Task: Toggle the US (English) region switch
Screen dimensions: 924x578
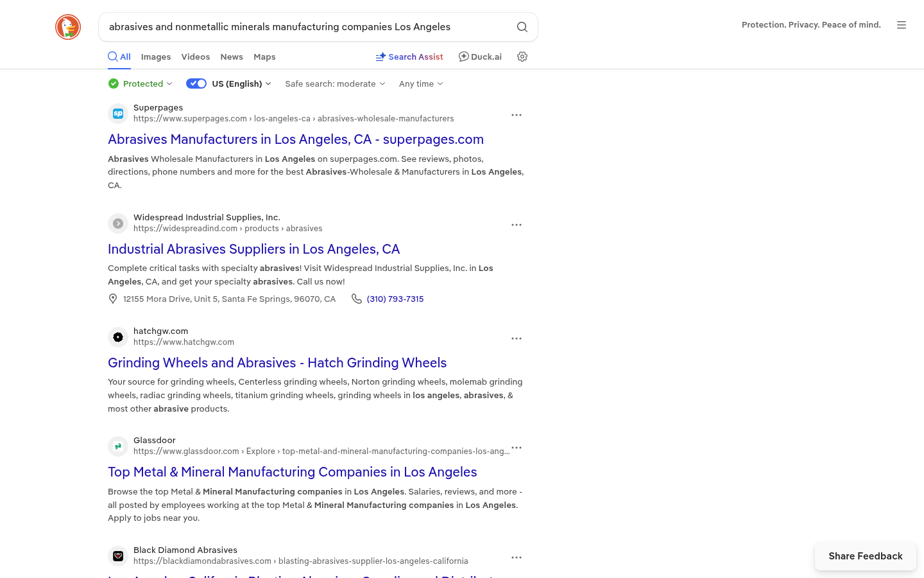Action: click(x=196, y=83)
